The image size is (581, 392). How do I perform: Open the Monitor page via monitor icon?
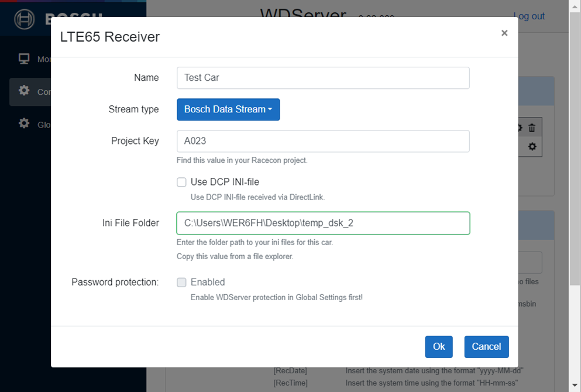[x=24, y=59]
